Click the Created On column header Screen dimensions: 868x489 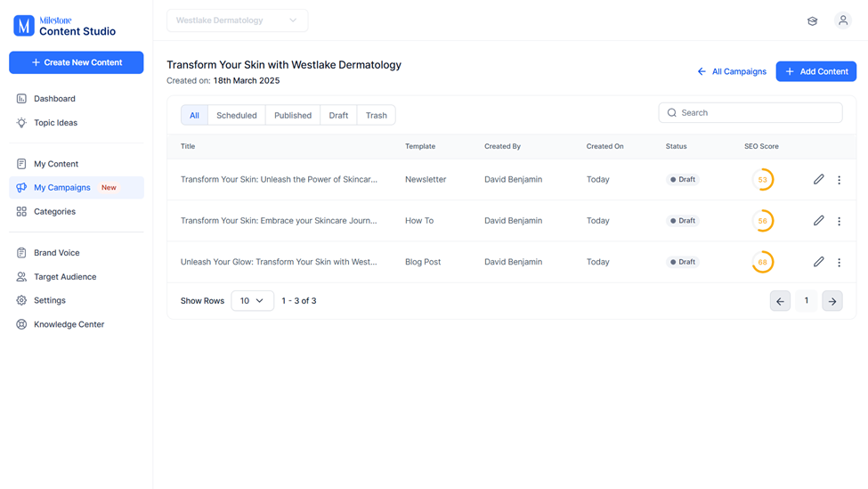coord(604,146)
